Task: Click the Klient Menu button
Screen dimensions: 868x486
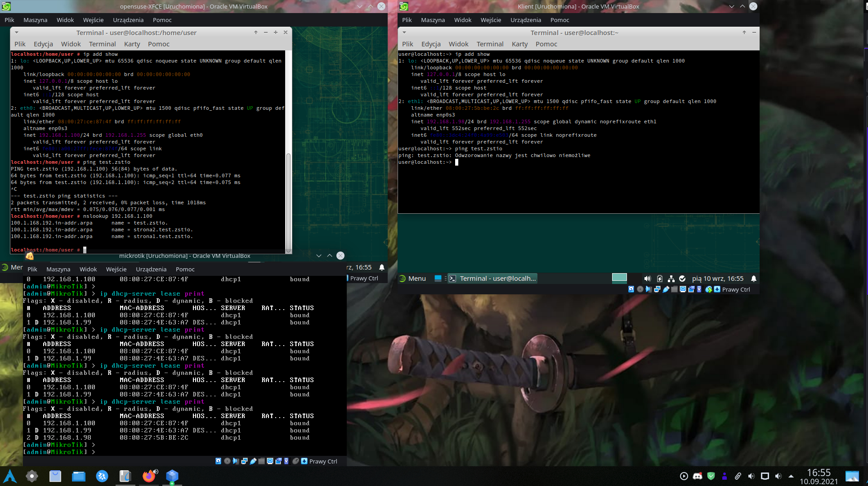Action: click(412, 279)
